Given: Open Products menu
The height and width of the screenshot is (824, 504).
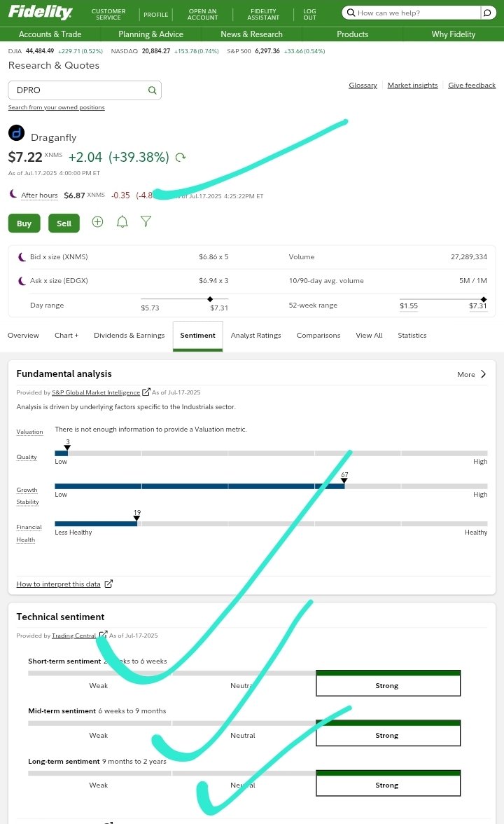Looking at the screenshot, I should click(x=352, y=34).
